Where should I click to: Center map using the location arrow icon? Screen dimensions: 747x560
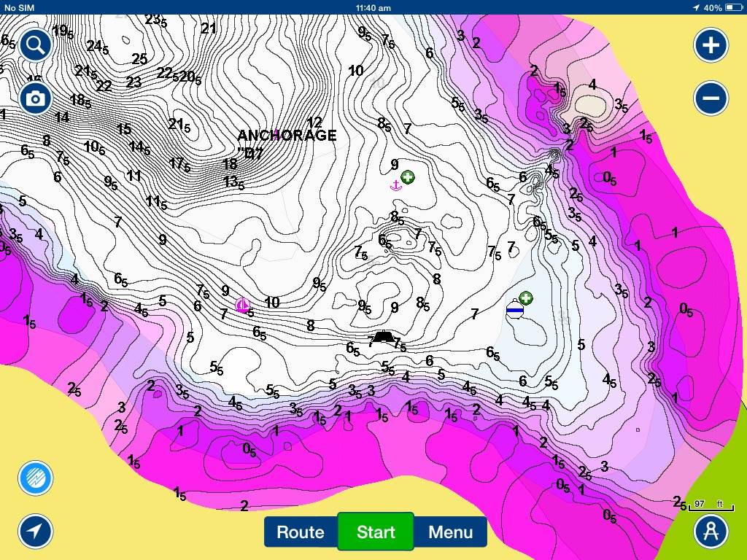click(35, 532)
